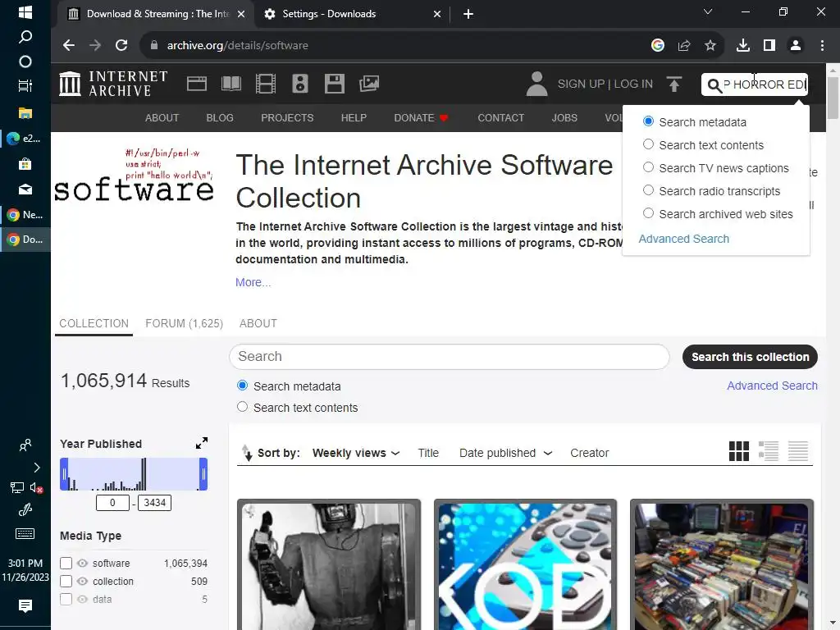
Task: Open HELP in top navigation
Action: [354, 118]
